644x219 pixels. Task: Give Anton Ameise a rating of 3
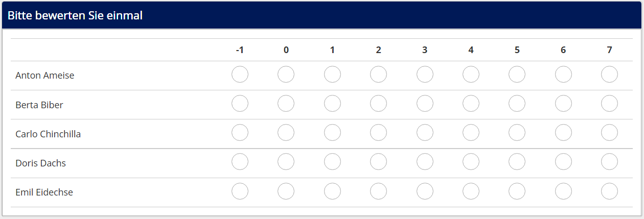425,75
